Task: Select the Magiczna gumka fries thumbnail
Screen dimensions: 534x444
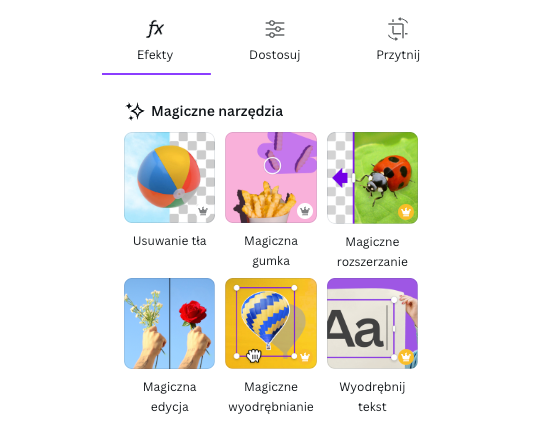Action: coord(271,177)
